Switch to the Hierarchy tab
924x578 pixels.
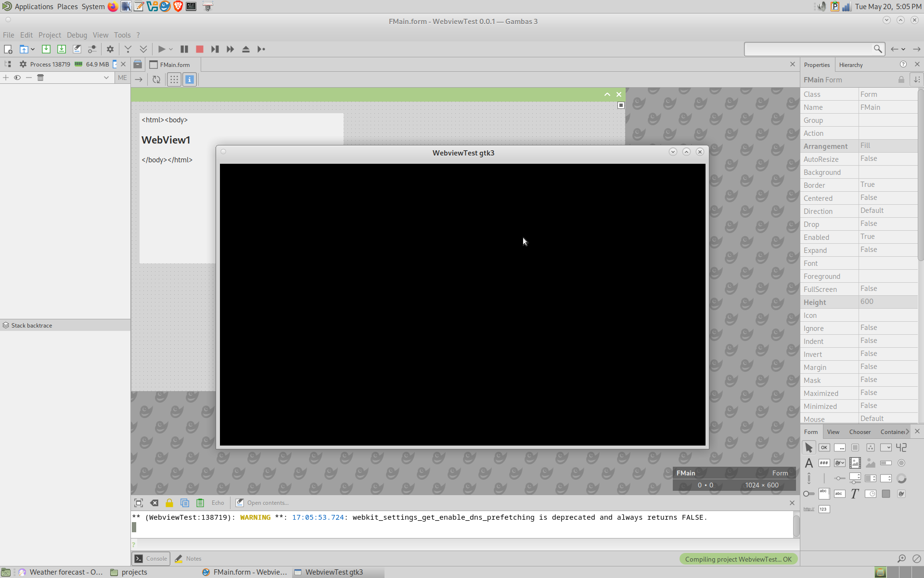point(850,65)
